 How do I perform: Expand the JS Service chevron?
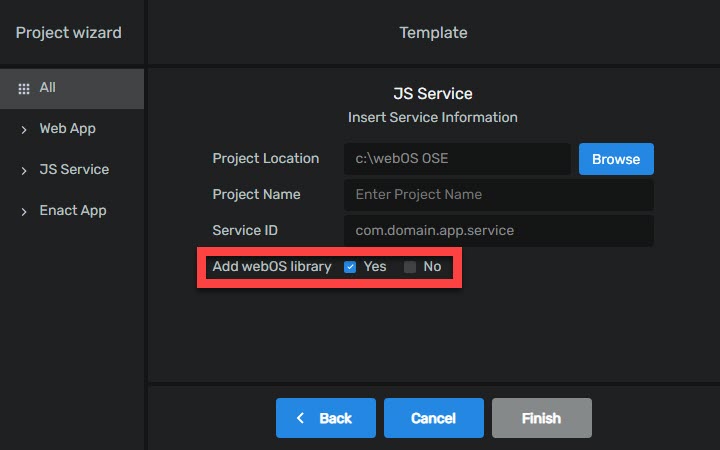(23, 171)
